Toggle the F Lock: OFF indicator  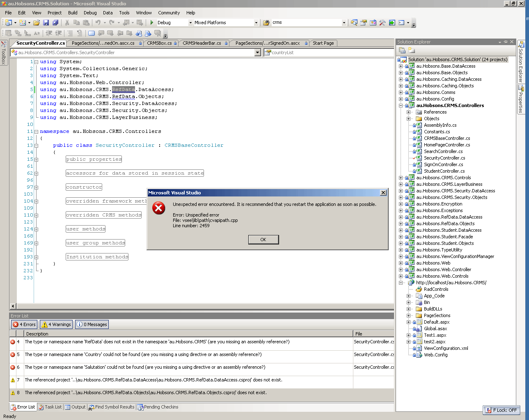tap(502, 410)
